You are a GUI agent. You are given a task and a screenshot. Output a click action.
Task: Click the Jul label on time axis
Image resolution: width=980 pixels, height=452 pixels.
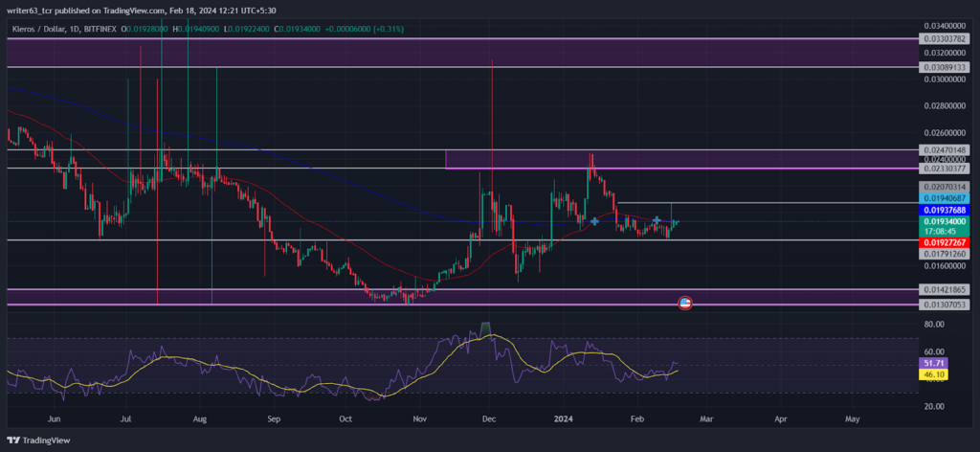click(x=127, y=418)
